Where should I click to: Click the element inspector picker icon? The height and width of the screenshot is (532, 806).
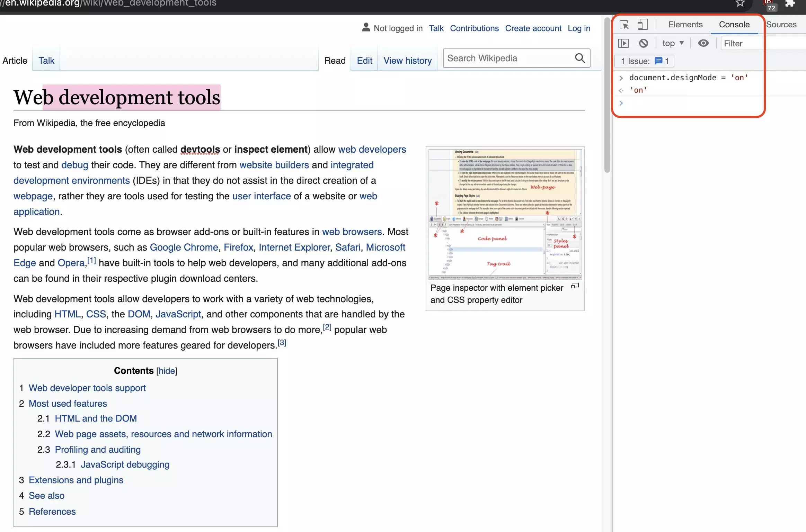624,24
